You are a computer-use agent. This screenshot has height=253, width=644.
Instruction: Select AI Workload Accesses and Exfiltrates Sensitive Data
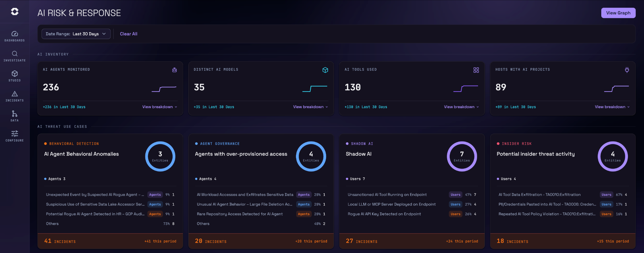tap(261, 195)
